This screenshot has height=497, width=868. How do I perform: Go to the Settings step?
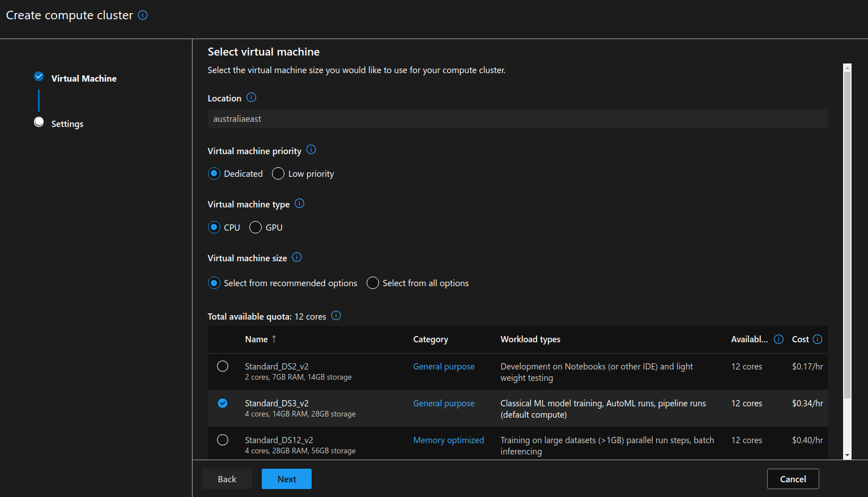point(67,123)
